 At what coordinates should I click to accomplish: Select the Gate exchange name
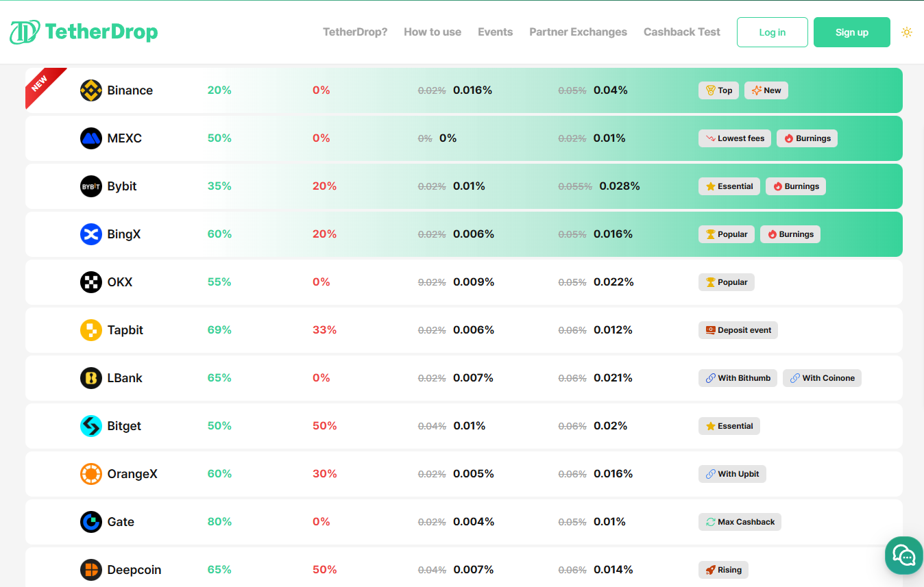click(121, 522)
